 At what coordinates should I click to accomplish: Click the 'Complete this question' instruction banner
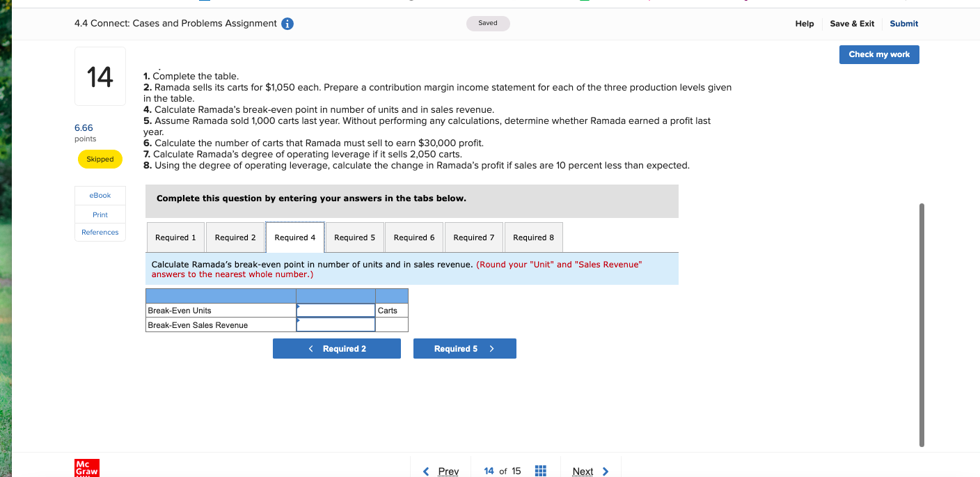pos(412,201)
